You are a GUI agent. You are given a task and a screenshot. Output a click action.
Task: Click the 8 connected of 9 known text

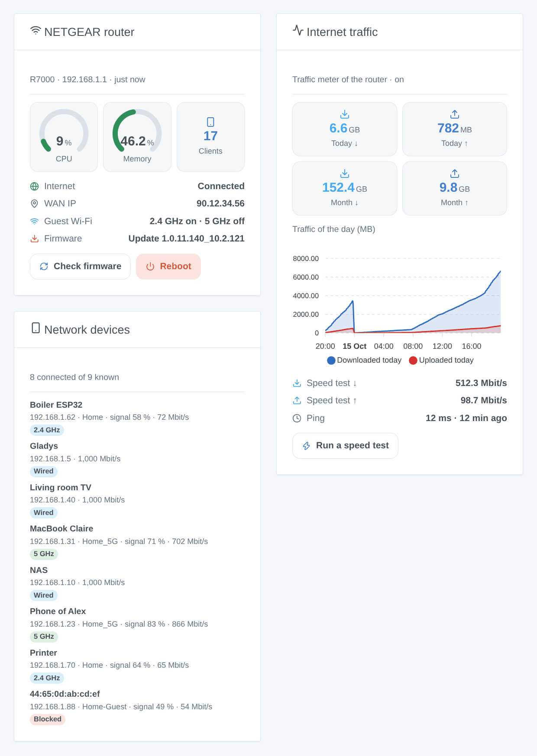point(74,377)
